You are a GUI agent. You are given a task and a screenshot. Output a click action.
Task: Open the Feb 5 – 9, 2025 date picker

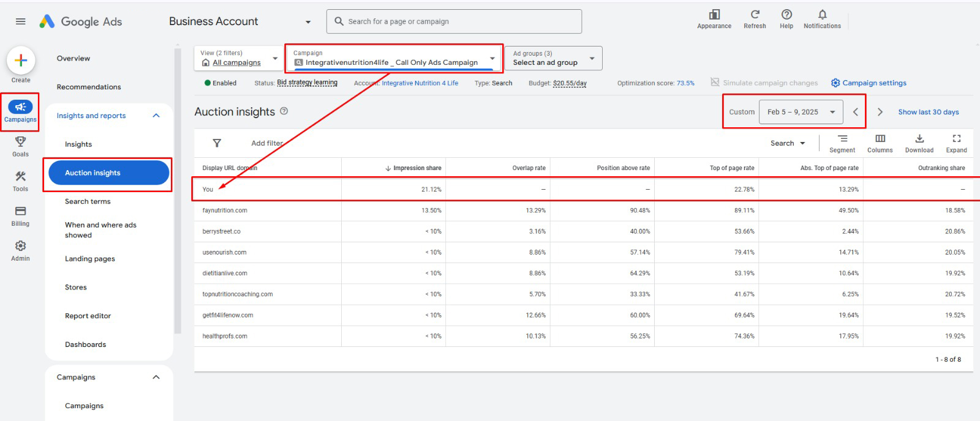(x=801, y=112)
